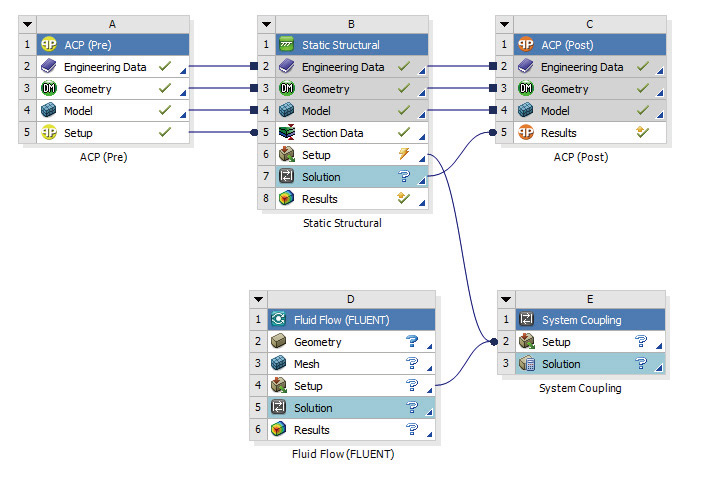Click ACP (Post) header icon
This screenshot has width=716, height=482.
pos(526,45)
